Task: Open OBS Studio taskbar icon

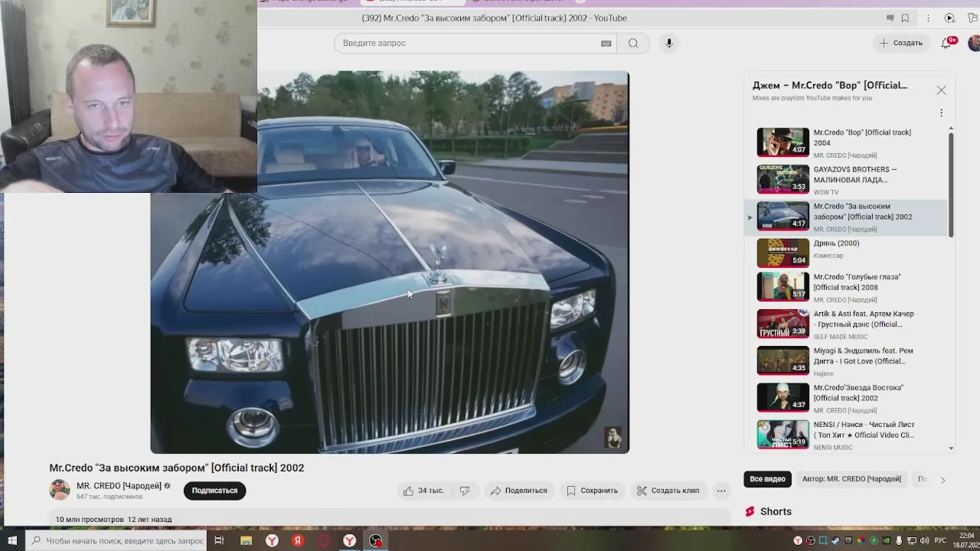Action: [x=376, y=540]
